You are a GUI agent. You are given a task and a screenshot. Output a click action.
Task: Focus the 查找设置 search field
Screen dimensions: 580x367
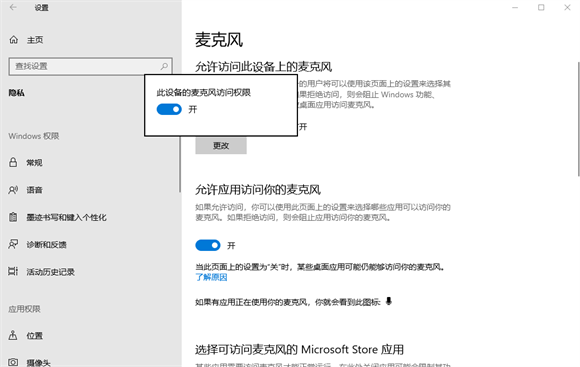(91, 67)
